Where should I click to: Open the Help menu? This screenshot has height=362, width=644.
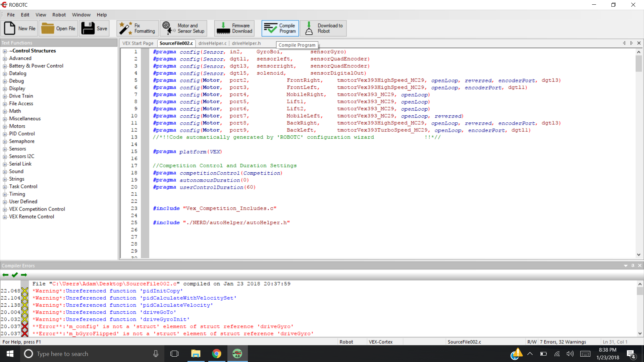[102, 15]
